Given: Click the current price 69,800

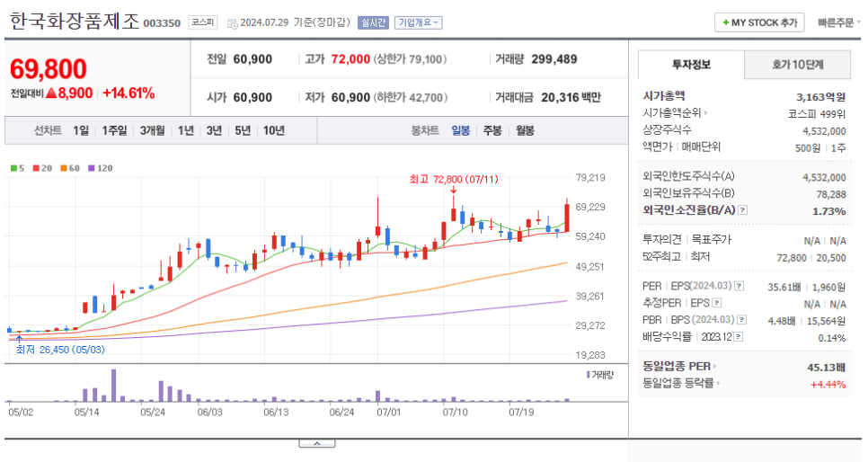Looking at the screenshot, I should coord(49,69).
